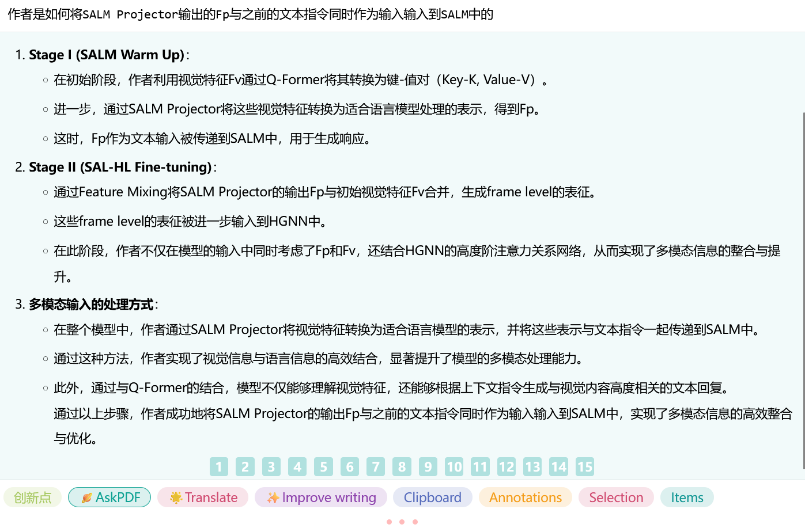
Task: Open the AskPDF tab
Action: pyautogui.click(x=109, y=497)
